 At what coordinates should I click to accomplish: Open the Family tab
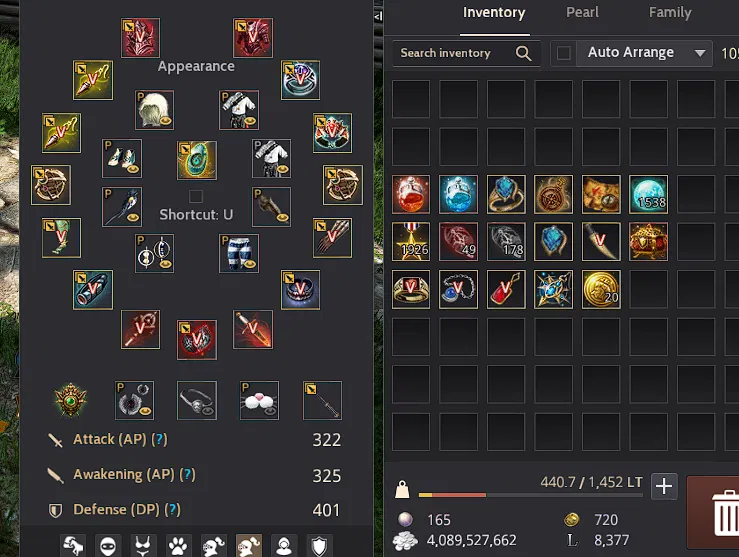point(670,12)
